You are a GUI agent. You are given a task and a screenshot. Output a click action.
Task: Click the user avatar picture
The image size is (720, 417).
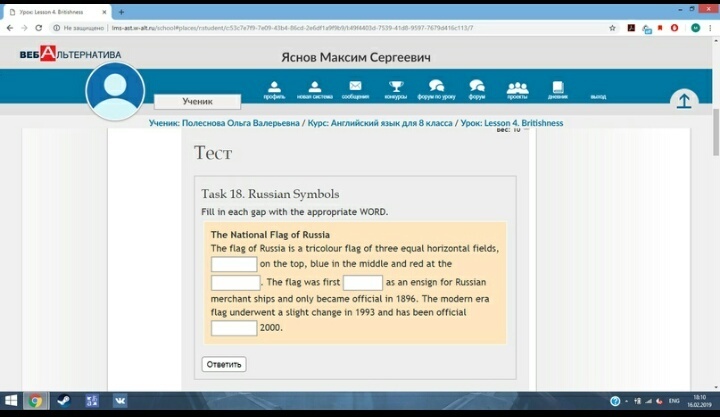coord(115,92)
